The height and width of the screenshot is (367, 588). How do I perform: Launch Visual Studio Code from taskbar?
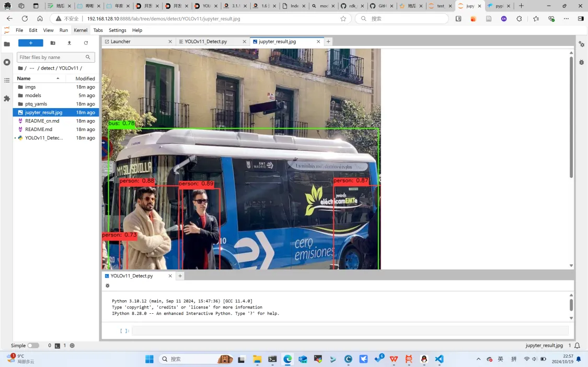(439, 359)
